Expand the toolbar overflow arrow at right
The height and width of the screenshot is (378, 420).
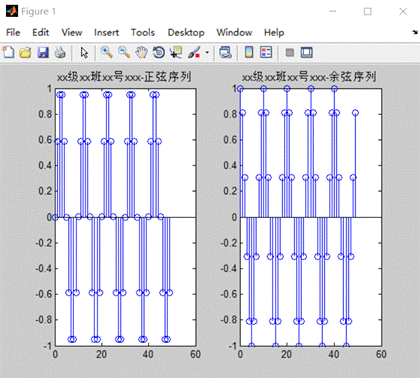[x=415, y=32]
